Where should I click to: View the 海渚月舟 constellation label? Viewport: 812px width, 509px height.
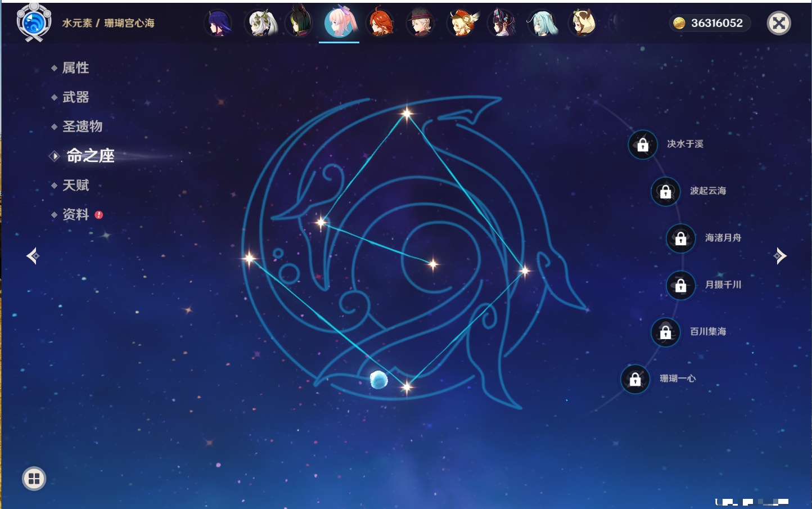[x=723, y=238]
